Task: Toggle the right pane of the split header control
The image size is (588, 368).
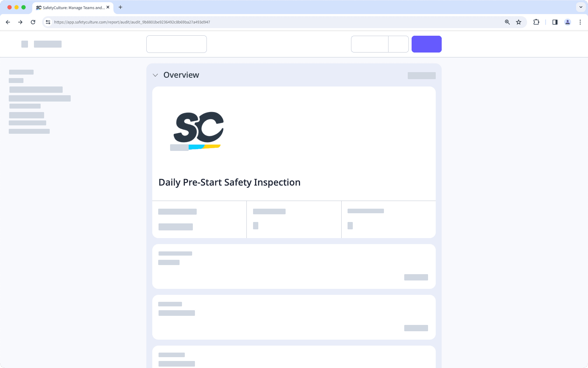Action: [x=398, y=44]
